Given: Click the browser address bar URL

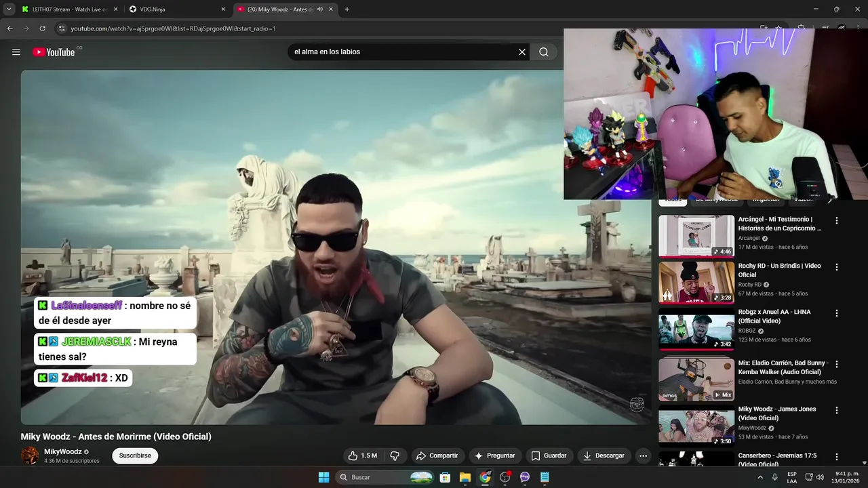Looking at the screenshot, I should pos(173,28).
